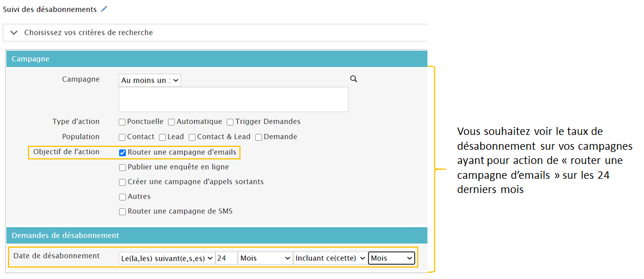
Task: Tick the Trigger Demandes checkbox
Action: tap(230, 122)
